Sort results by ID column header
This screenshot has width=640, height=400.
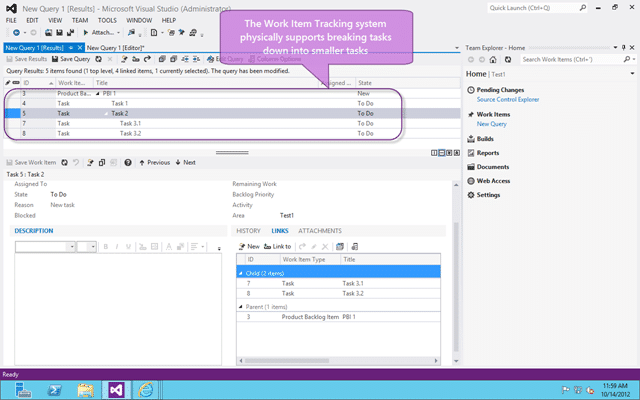point(38,83)
